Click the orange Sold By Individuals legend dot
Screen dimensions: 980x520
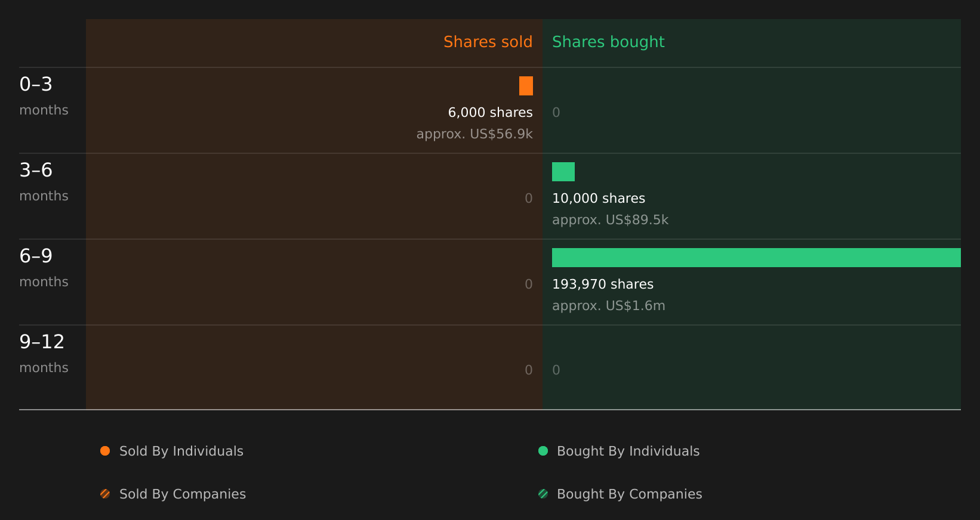pyautogui.click(x=105, y=451)
